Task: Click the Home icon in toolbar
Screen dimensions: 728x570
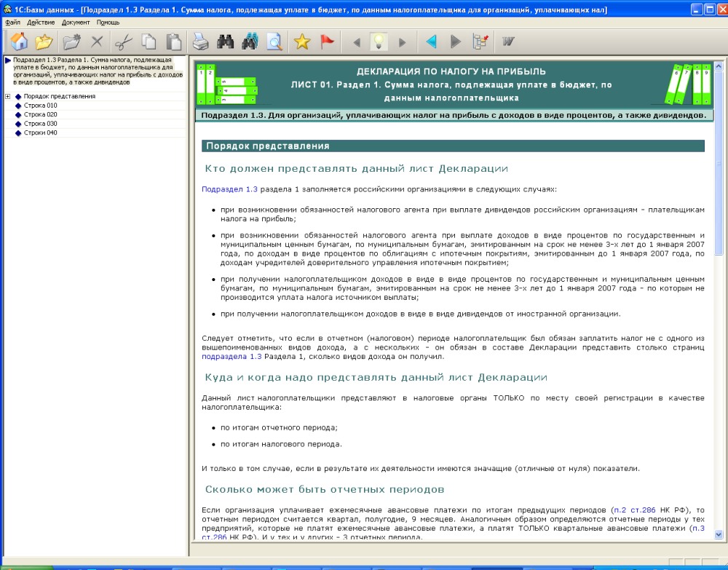Action: point(18,41)
